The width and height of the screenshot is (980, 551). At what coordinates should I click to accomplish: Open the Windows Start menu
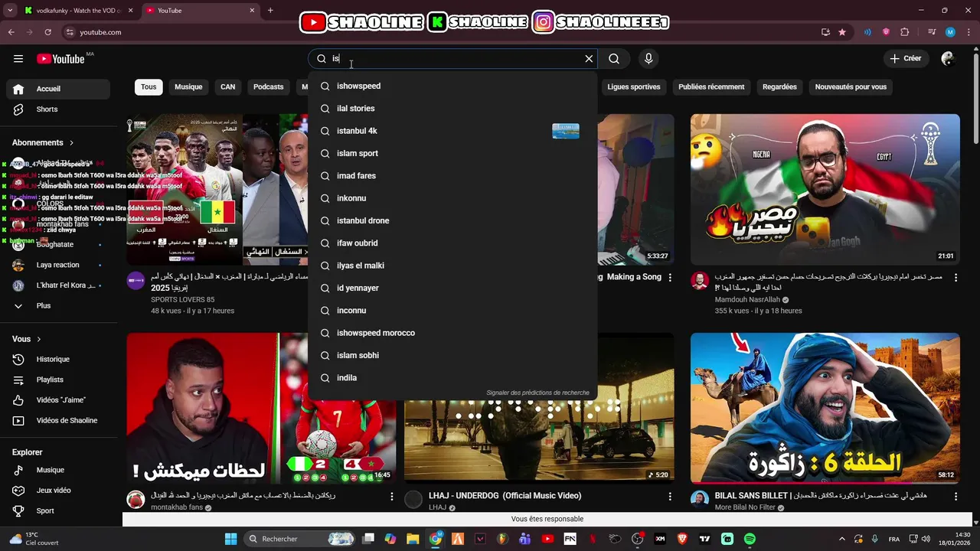[x=230, y=539]
